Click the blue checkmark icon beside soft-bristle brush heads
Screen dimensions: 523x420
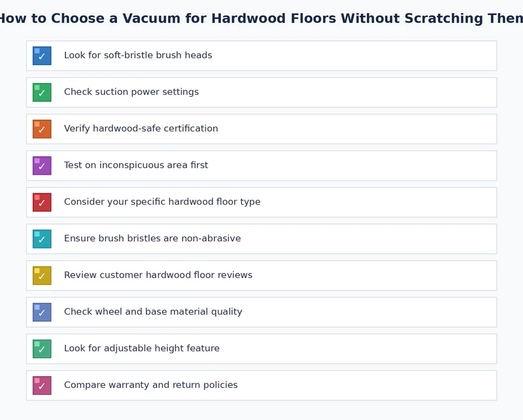click(x=42, y=56)
